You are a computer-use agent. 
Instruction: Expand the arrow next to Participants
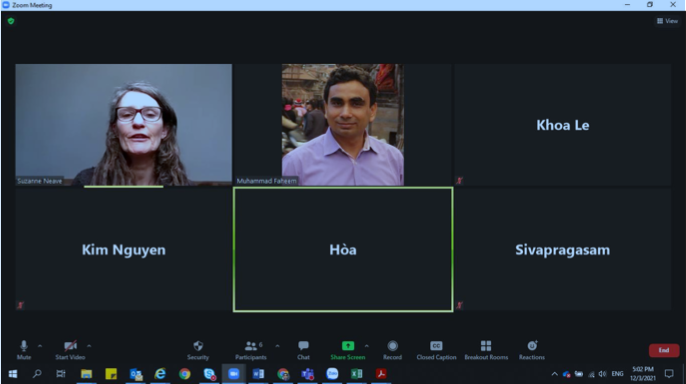[277, 346]
